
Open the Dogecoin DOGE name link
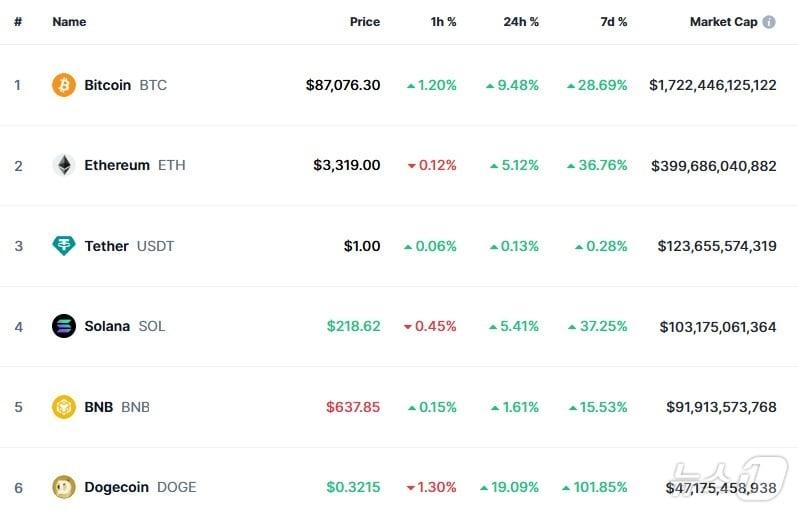click(116, 487)
